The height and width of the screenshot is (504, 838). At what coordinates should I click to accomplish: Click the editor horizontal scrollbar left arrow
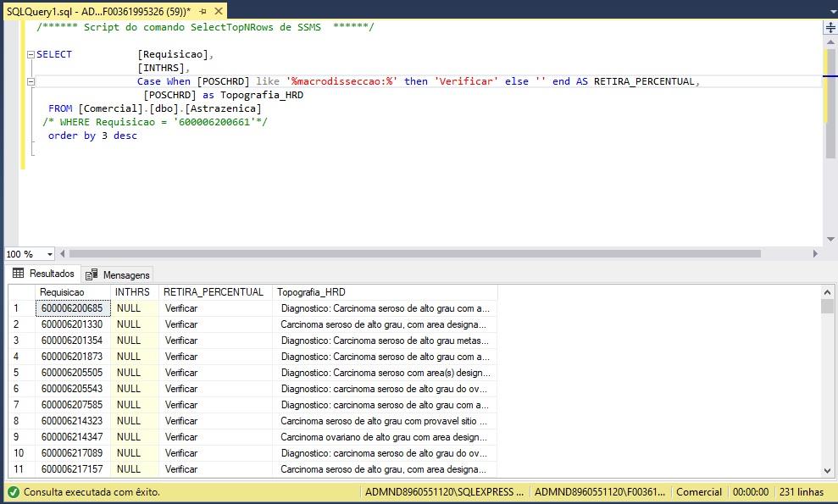click(63, 254)
